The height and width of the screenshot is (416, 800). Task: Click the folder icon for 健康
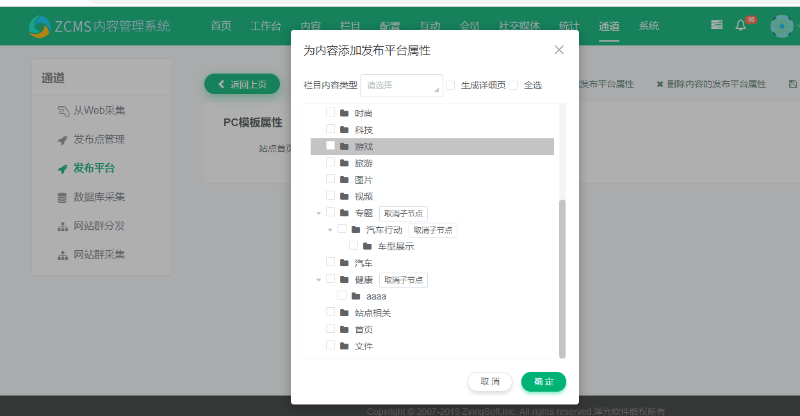[x=344, y=280]
